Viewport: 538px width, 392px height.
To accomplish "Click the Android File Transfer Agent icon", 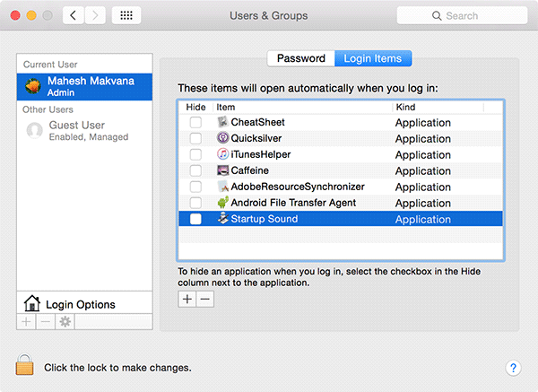I will [x=222, y=204].
